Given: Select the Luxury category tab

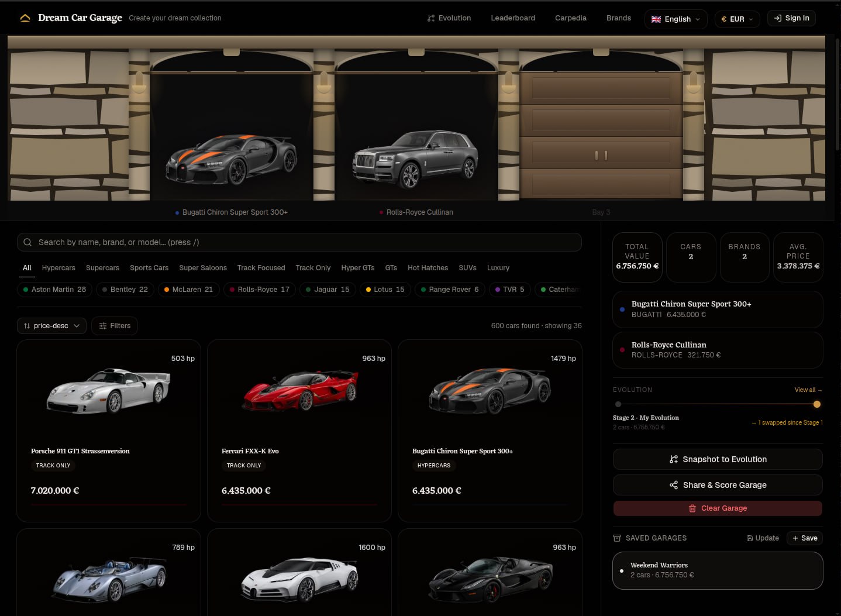Looking at the screenshot, I should coord(498,268).
